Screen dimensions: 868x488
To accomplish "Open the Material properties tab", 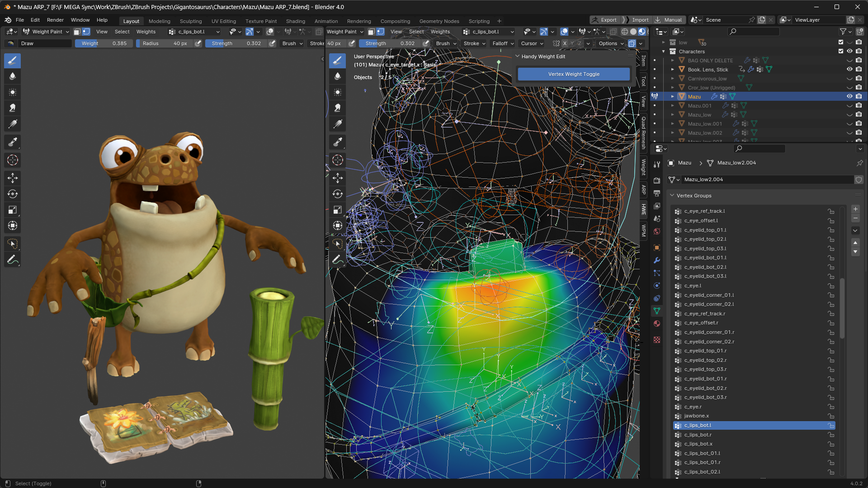I will tap(657, 324).
